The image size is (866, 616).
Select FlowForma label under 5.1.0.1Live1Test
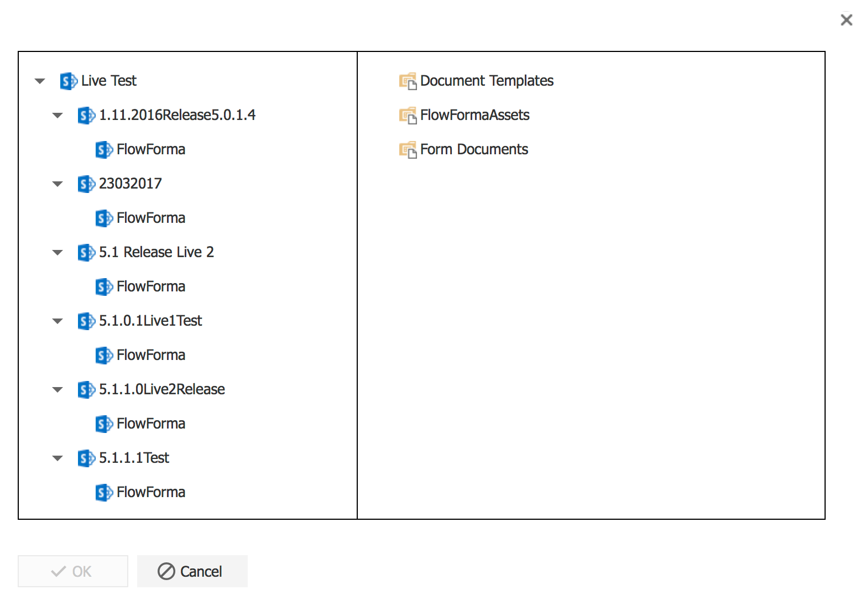(x=151, y=355)
